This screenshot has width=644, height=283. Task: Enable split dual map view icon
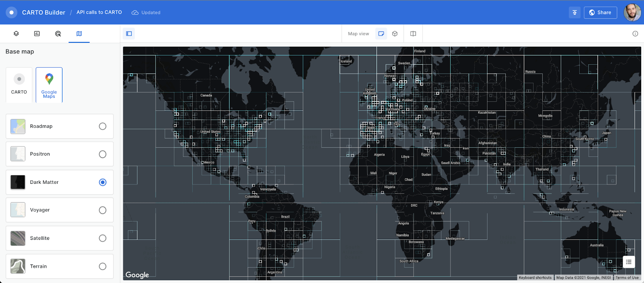click(413, 34)
